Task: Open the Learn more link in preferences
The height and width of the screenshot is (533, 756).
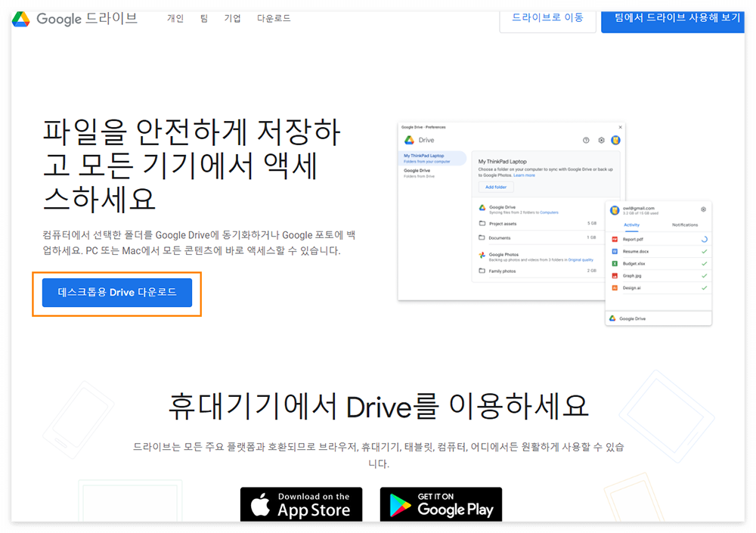Action: pos(524,175)
